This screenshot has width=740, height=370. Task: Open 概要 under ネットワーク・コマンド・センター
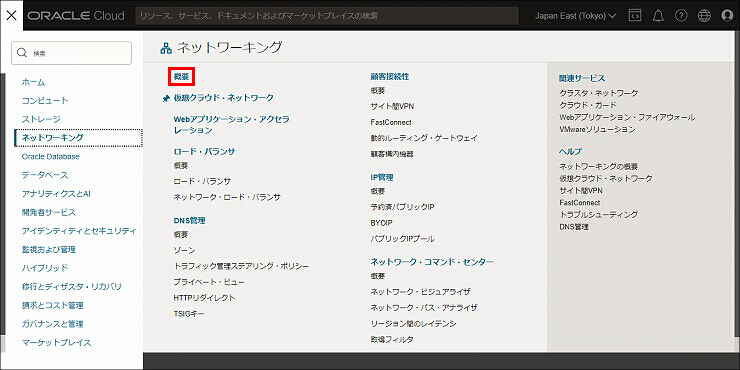[x=378, y=276]
